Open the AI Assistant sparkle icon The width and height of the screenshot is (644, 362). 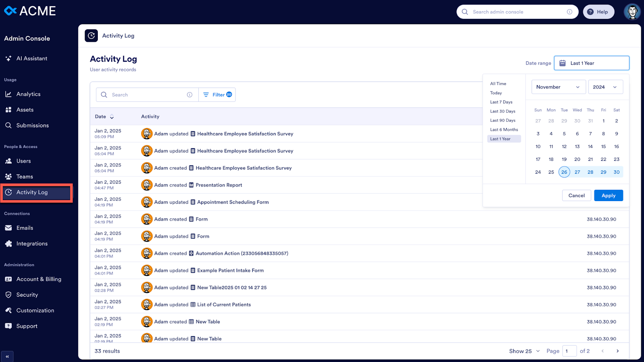coord(8,58)
